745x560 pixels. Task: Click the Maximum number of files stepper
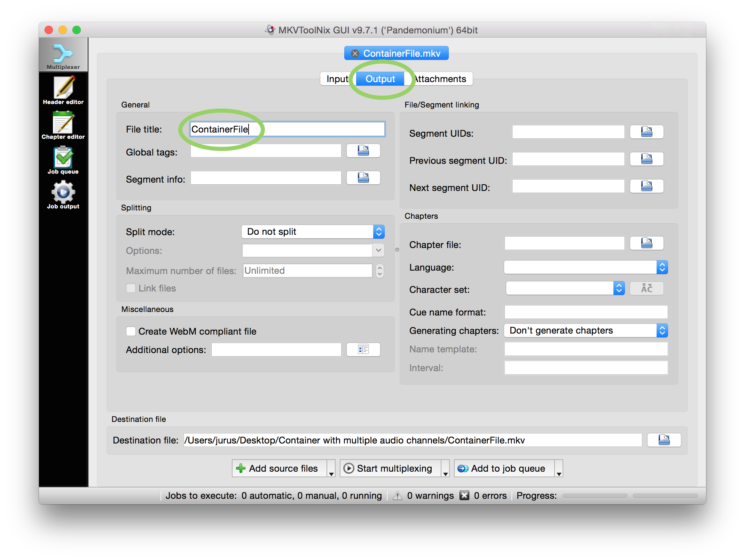click(x=380, y=271)
